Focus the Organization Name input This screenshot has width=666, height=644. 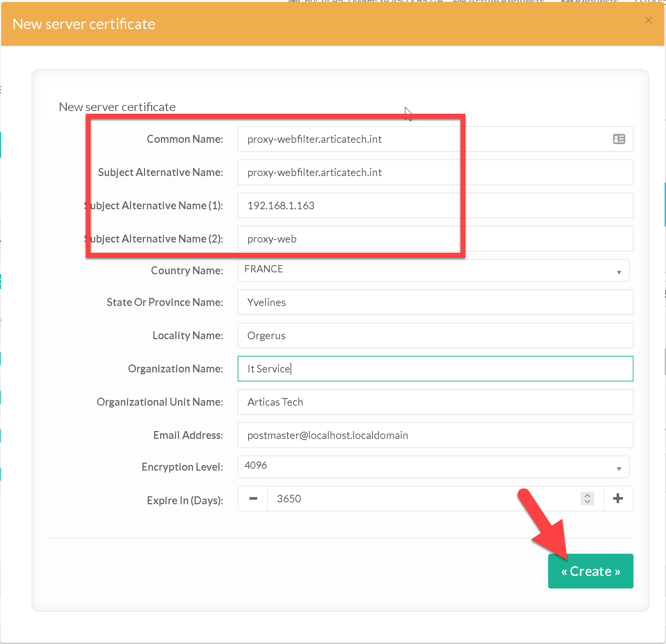pos(434,369)
